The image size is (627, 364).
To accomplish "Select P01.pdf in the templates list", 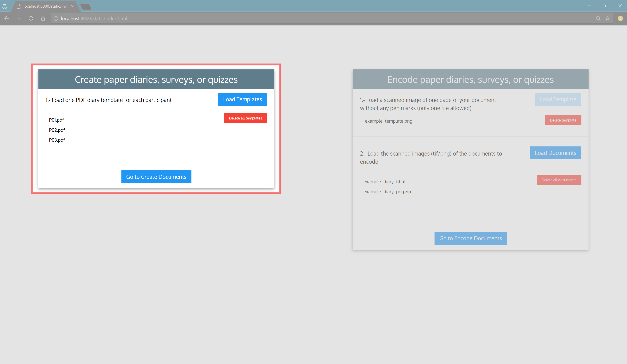I will click(x=56, y=120).
